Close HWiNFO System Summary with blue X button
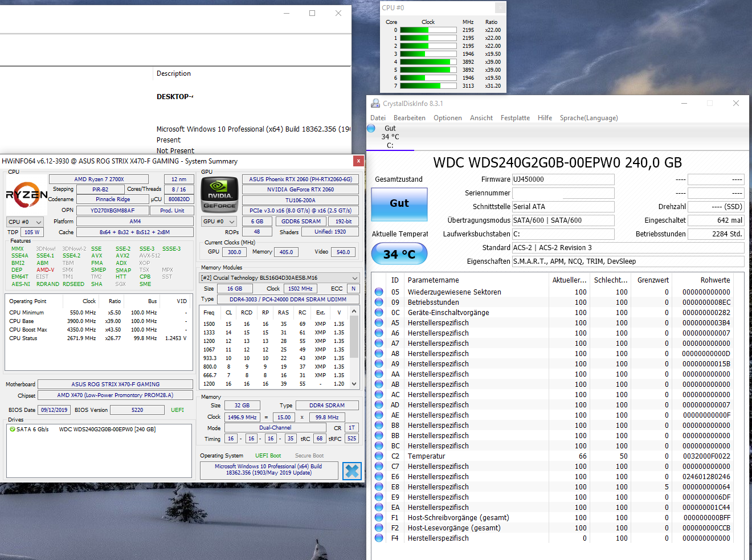Image resolution: width=752 pixels, height=560 pixels. (352, 471)
